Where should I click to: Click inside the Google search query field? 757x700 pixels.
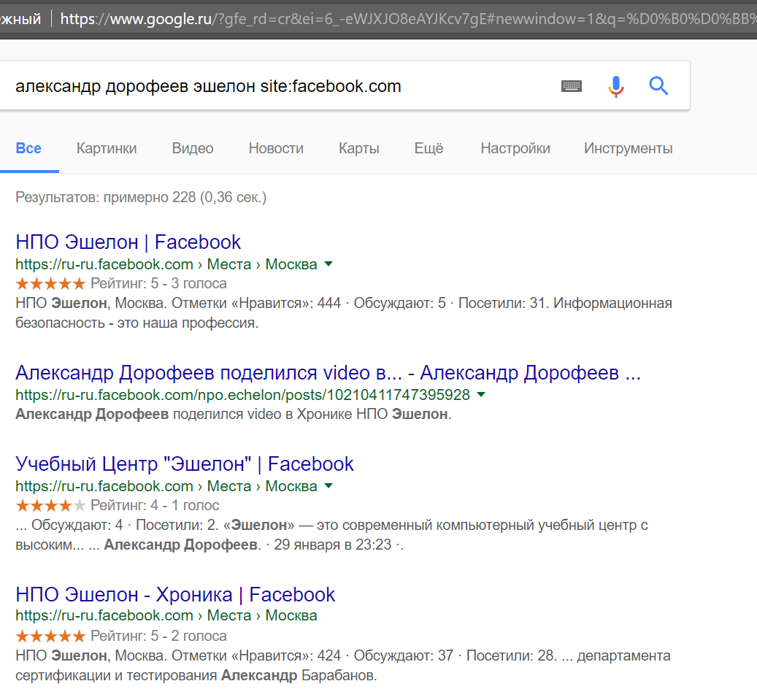pyautogui.click(x=277, y=86)
